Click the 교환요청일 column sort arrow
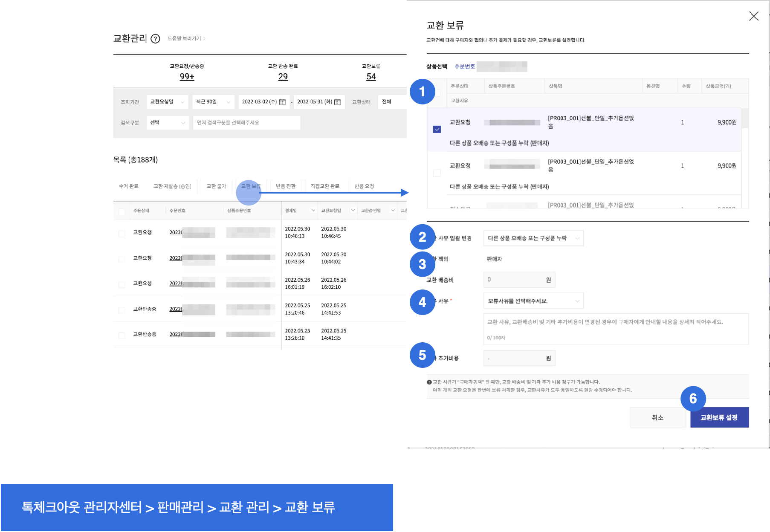 coord(353,211)
